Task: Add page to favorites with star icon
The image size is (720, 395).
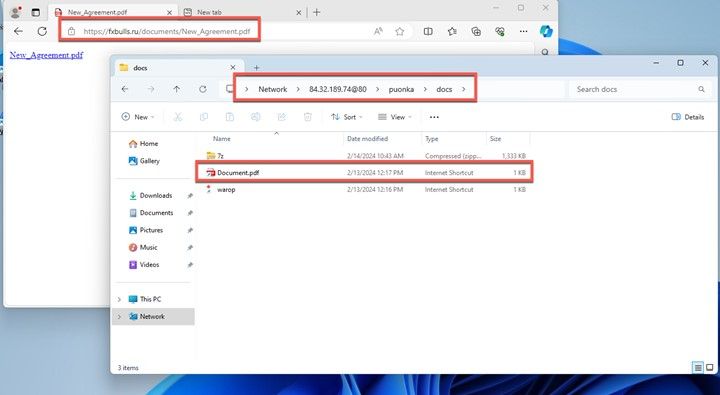Action: [x=400, y=31]
